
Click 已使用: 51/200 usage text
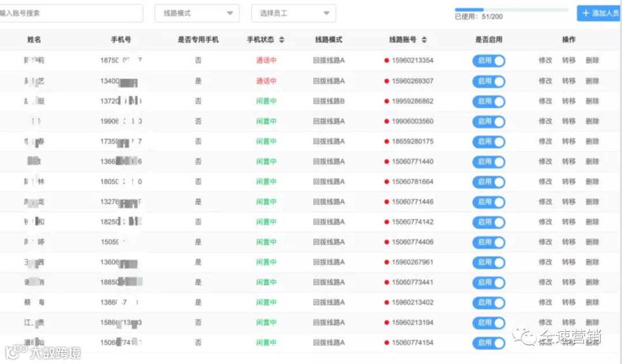pyautogui.click(x=479, y=17)
